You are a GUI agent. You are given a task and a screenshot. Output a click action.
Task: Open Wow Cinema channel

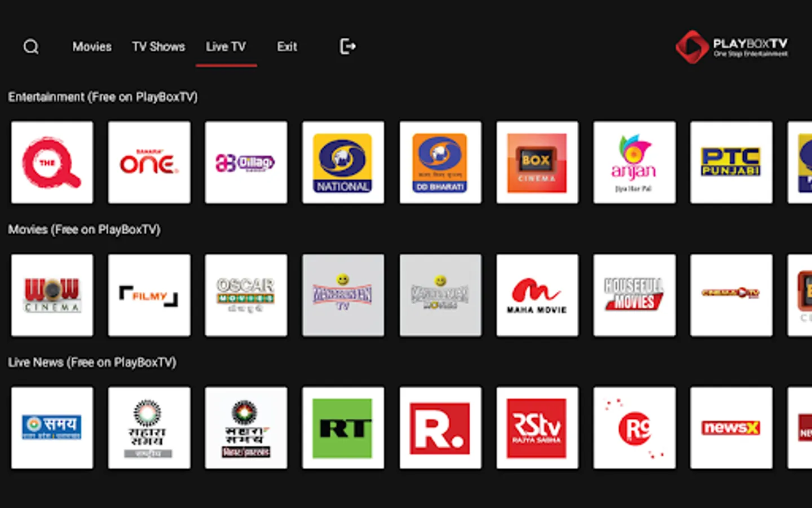[x=52, y=295]
